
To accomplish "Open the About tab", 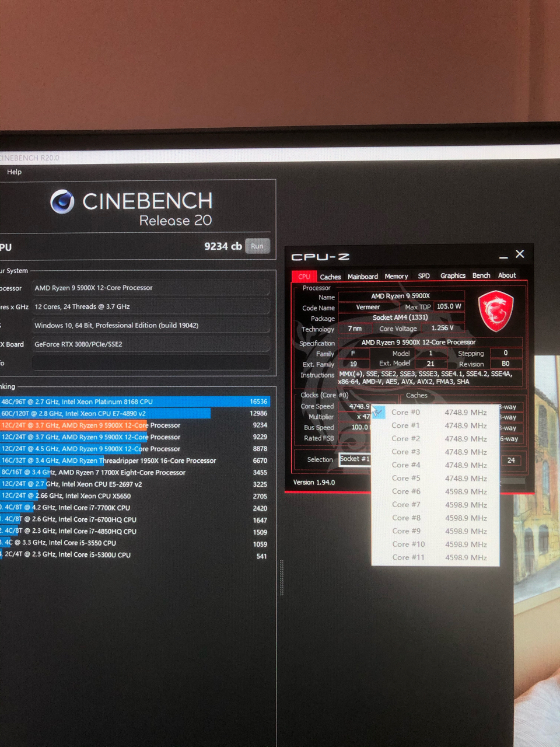I will pos(506,275).
